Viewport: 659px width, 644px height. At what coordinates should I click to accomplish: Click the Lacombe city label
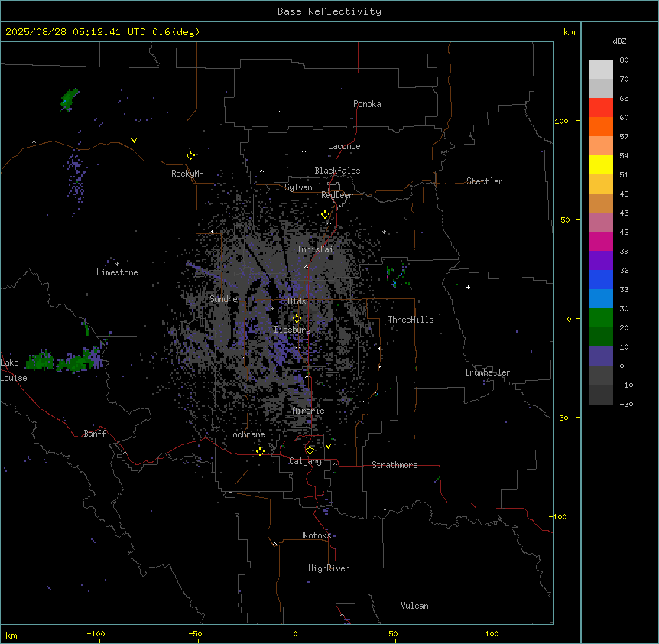coord(344,146)
